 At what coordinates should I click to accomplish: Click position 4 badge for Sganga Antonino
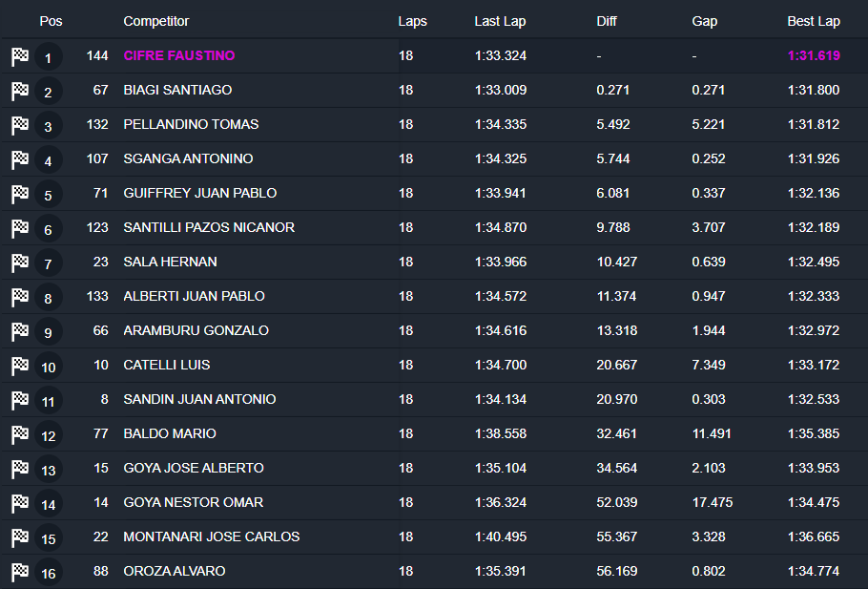pyautogui.click(x=49, y=160)
